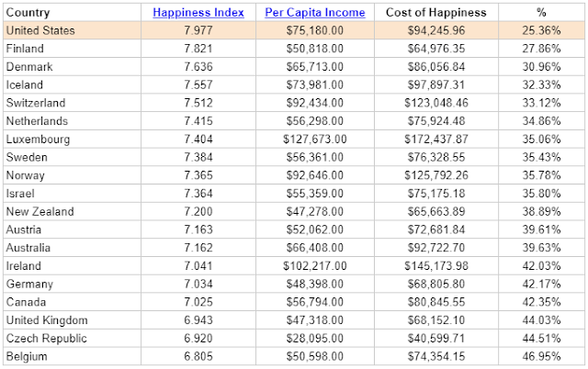Select the $47,278.00 income cell
The height and width of the screenshot is (369, 588).
[315, 211]
